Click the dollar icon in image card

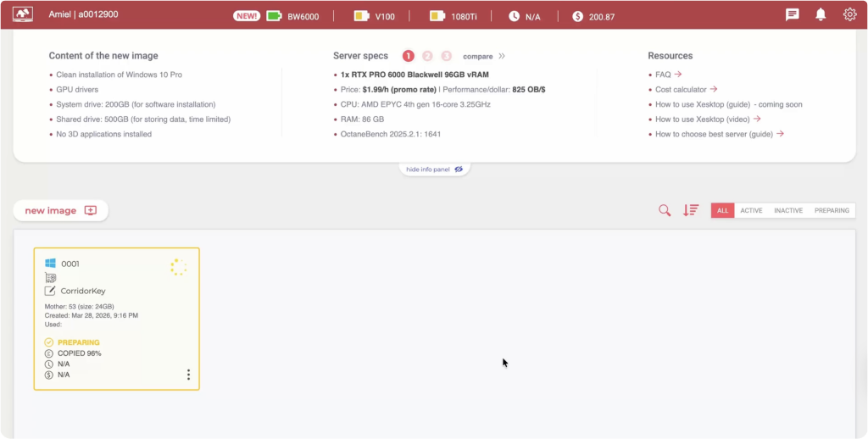tap(48, 375)
